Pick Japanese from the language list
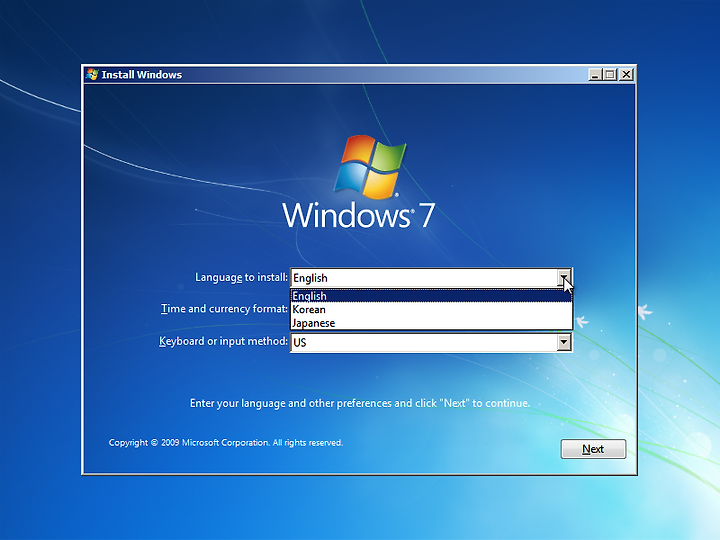The image size is (720, 540). (x=431, y=323)
